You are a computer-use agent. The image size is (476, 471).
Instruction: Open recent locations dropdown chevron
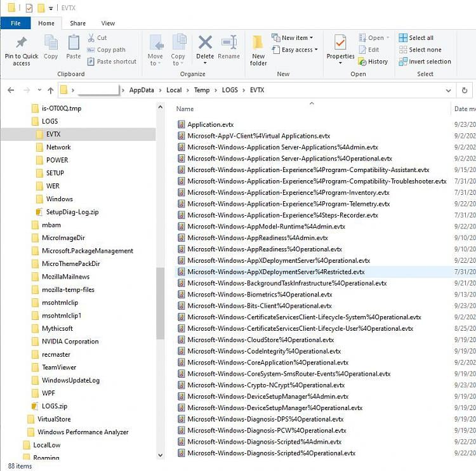[x=39, y=90]
